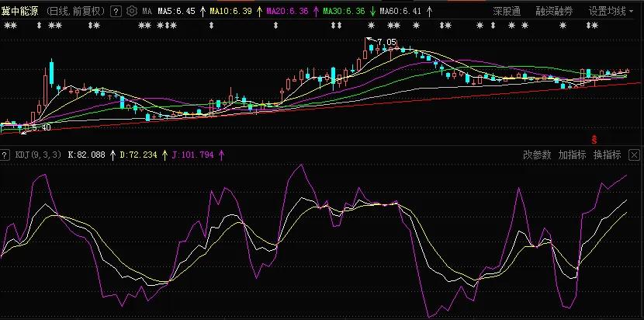The width and height of the screenshot is (644, 320).
Task: Open MA settings gear icon
Action: tap(131, 12)
